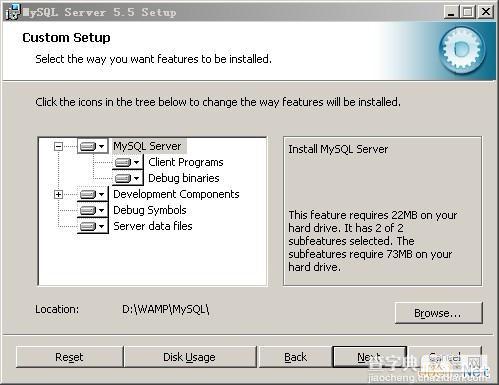Collapse the MySQL Server tree node
This screenshot has height=385, width=499.
(58, 146)
